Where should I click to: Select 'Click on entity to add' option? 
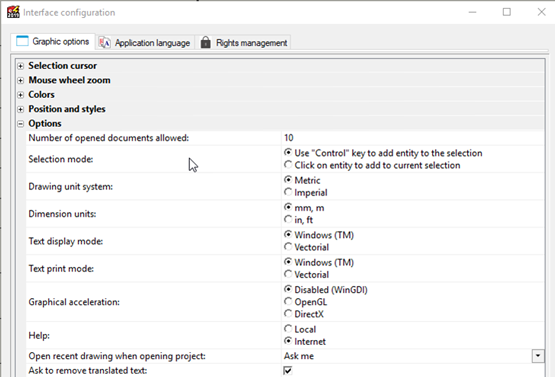pos(288,165)
